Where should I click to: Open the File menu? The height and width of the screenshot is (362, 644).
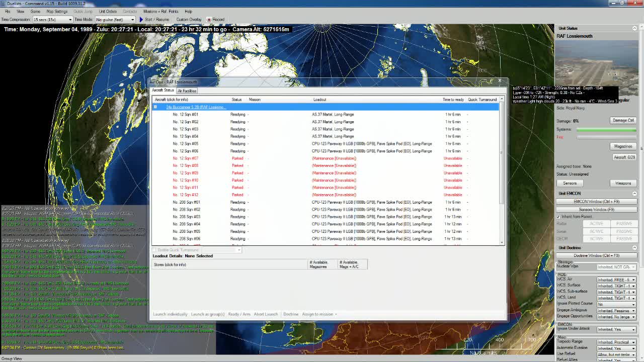pos(8,11)
